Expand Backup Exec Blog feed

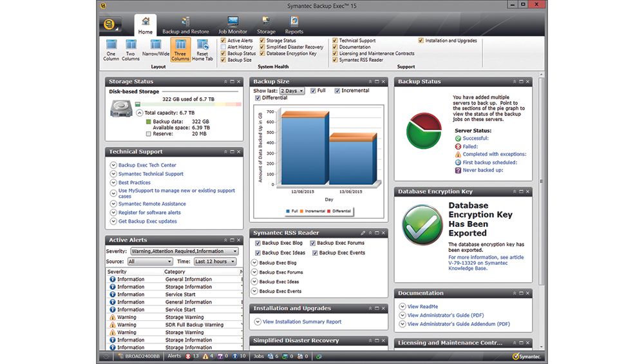[x=254, y=262]
